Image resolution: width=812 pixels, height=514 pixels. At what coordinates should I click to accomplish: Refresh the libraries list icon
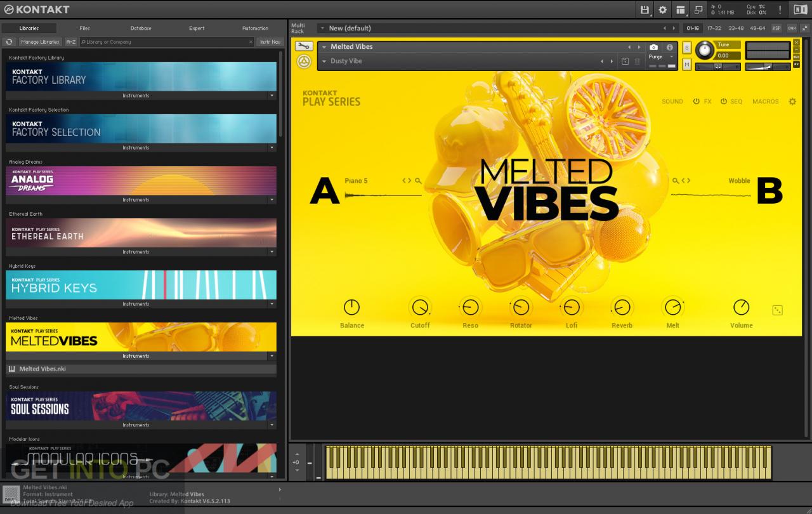click(9, 42)
